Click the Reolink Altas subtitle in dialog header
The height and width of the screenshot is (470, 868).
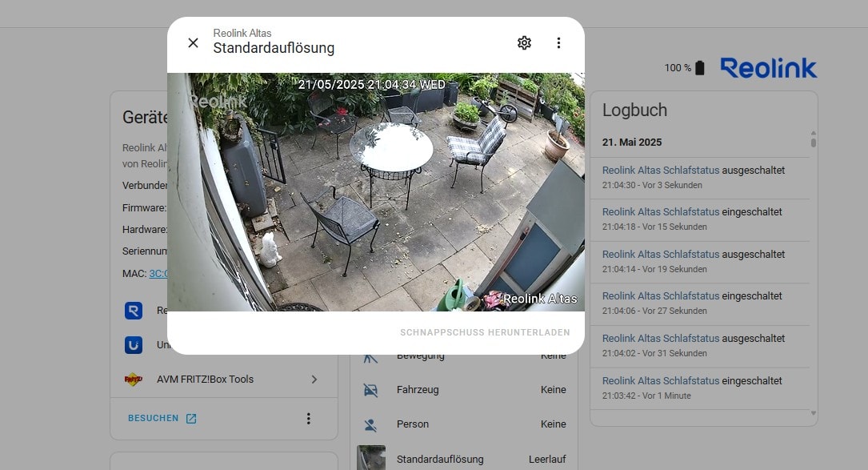click(x=242, y=34)
